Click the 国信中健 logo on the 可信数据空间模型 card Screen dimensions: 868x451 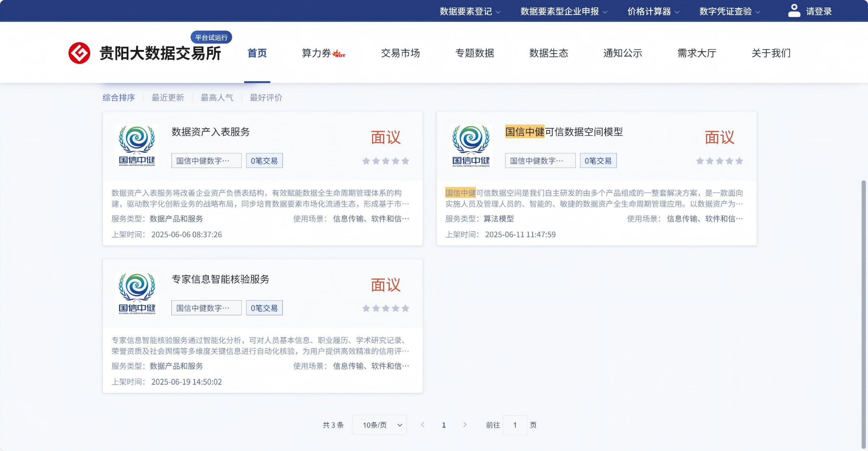471,146
